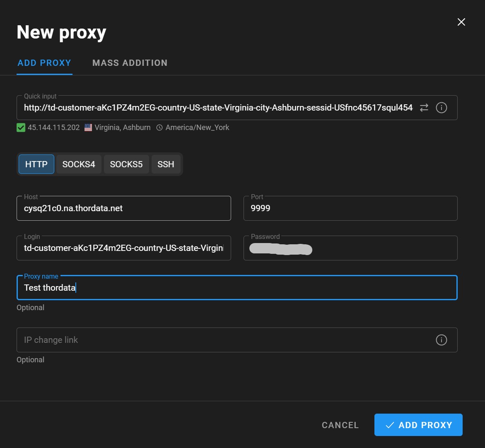
Task: Click the Login input field
Action: click(x=124, y=248)
